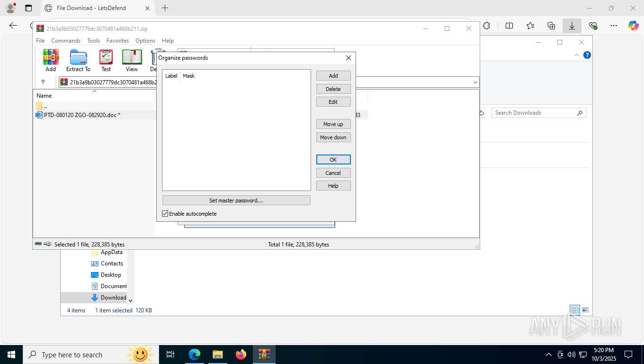Open Edge browser essentials heart icon
The width and height of the screenshot is (644, 364).
coord(593,26)
